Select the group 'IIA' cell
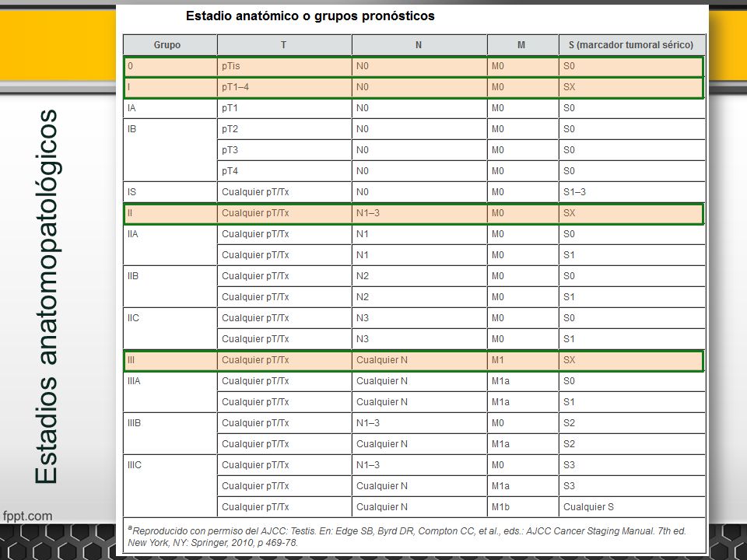 pos(170,244)
